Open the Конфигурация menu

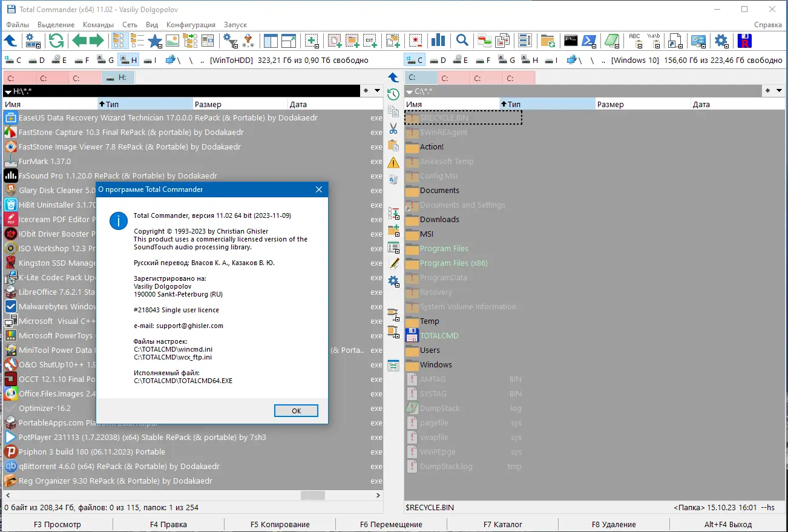coord(191,25)
